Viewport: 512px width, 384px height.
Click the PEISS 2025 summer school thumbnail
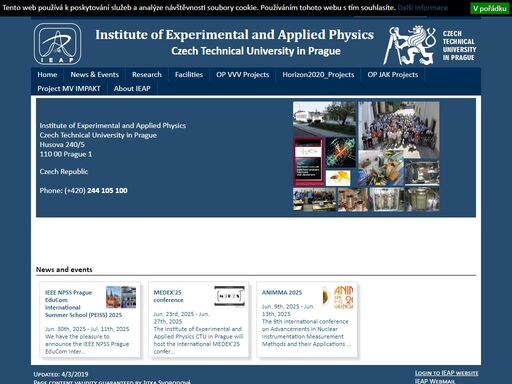point(121,297)
